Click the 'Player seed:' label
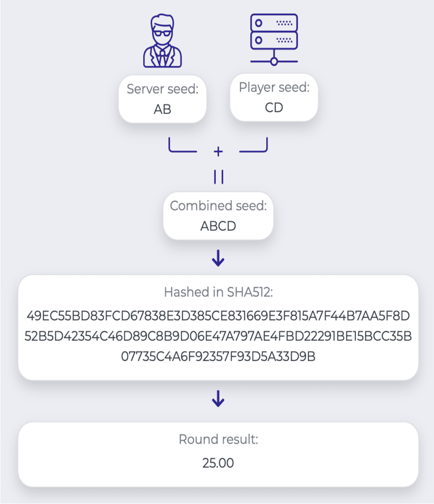This screenshot has height=504, width=434. coord(274,87)
